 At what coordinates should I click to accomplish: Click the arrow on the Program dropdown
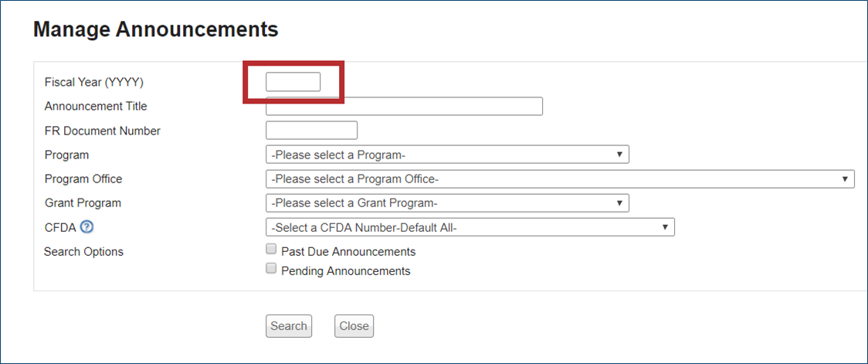click(x=619, y=155)
